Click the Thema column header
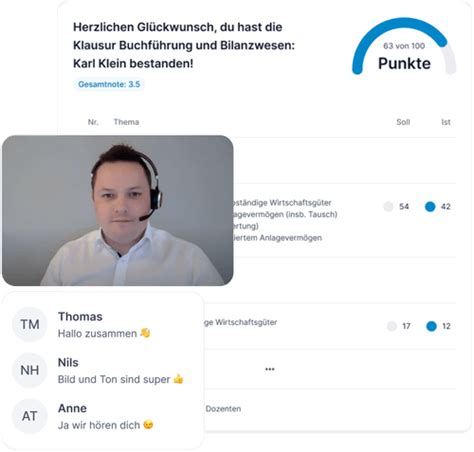474x452 pixels. 126,122
